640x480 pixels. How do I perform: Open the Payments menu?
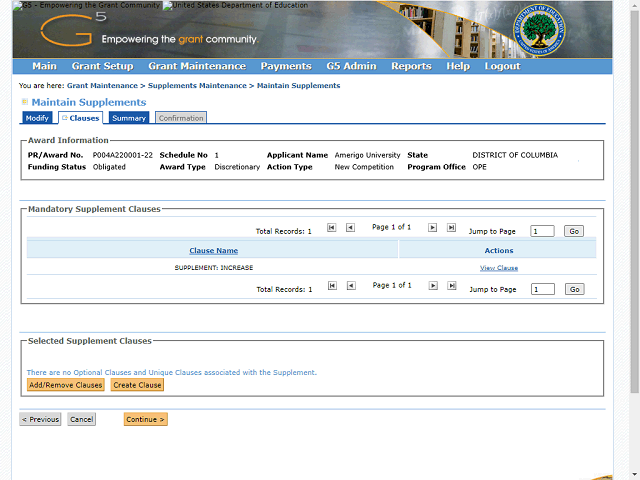pos(286,66)
